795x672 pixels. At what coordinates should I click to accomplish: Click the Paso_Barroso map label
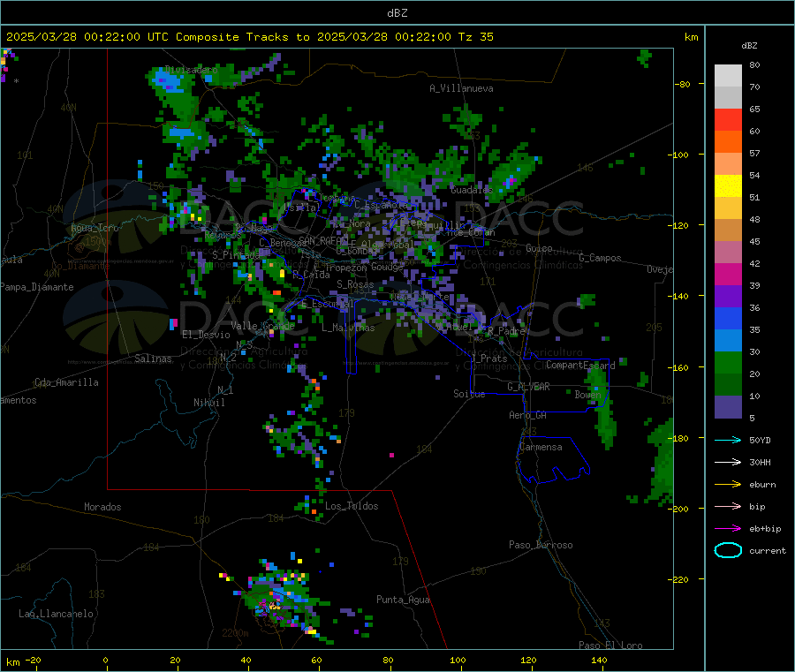[x=541, y=546]
